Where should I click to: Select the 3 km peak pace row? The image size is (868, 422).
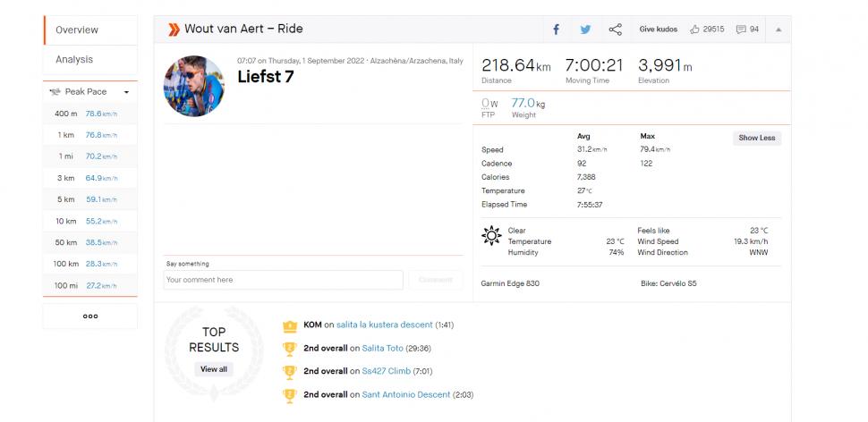pos(90,178)
